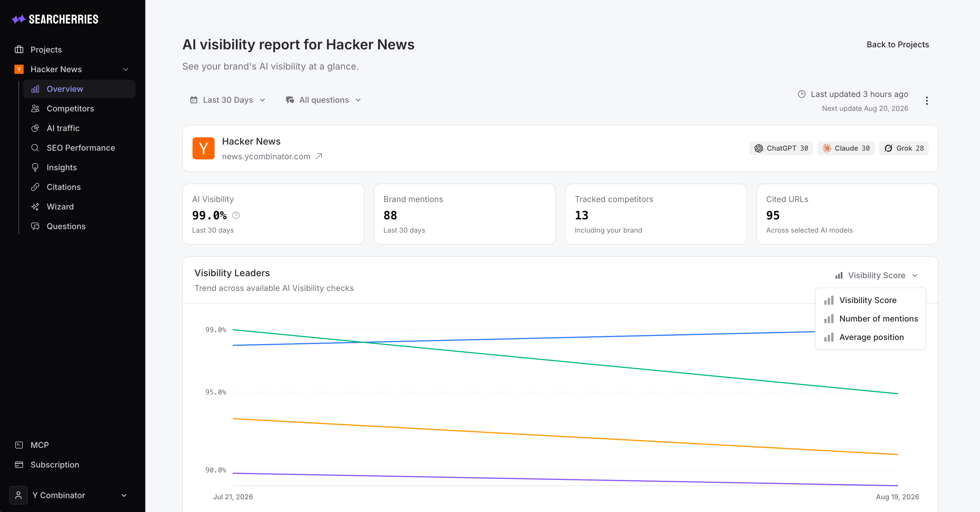The width and height of the screenshot is (980, 512).
Task: Open the Last 30 Days date dropdown
Action: (x=228, y=100)
